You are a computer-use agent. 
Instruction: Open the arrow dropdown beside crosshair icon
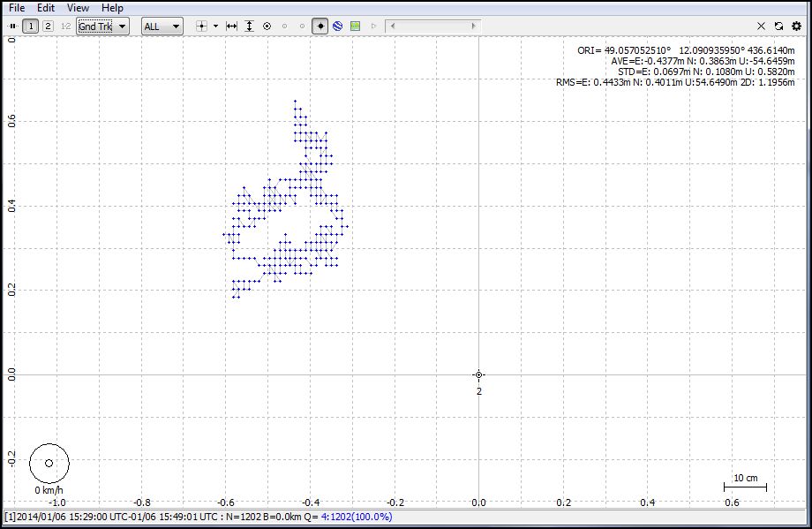[x=215, y=26]
